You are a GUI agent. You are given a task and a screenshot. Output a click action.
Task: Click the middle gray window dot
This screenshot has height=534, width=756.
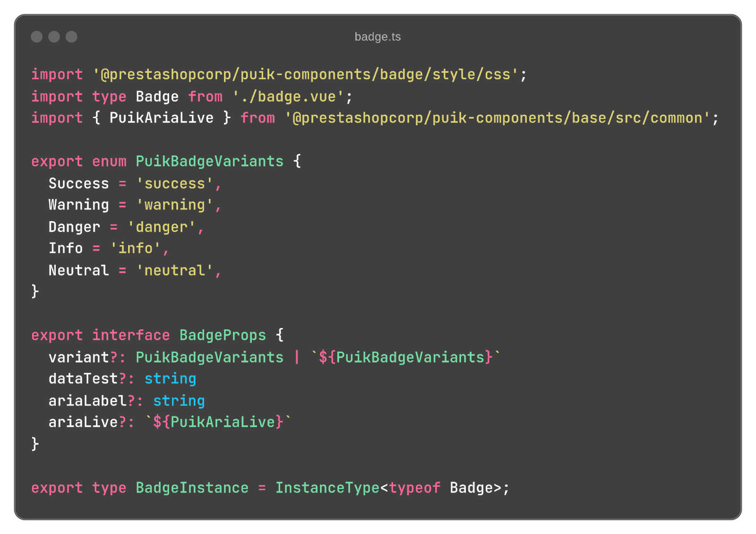tap(54, 37)
